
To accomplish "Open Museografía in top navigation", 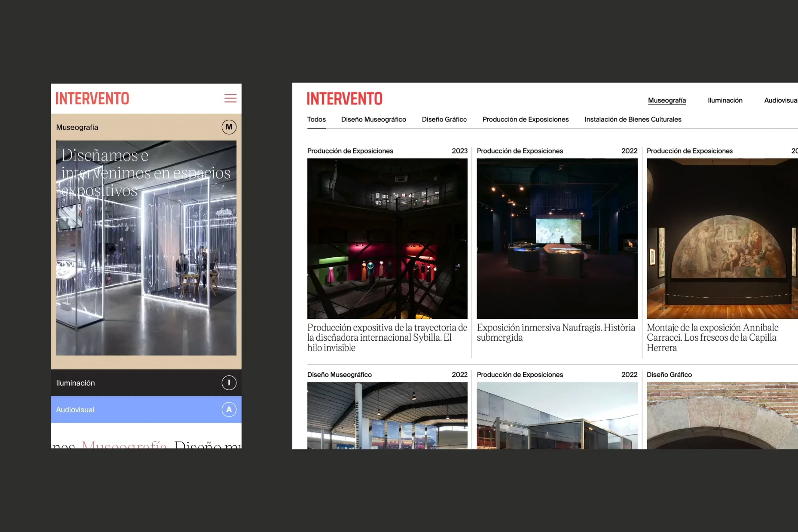I will (667, 100).
